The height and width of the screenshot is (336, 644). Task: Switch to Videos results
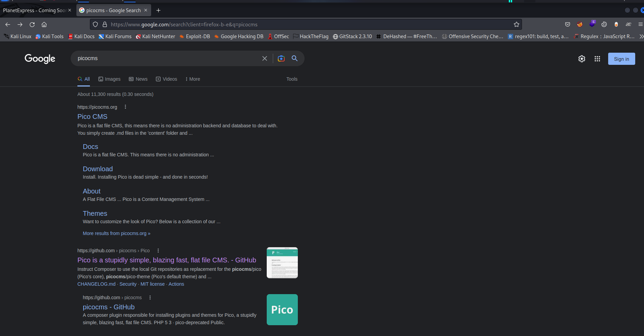click(166, 79)
